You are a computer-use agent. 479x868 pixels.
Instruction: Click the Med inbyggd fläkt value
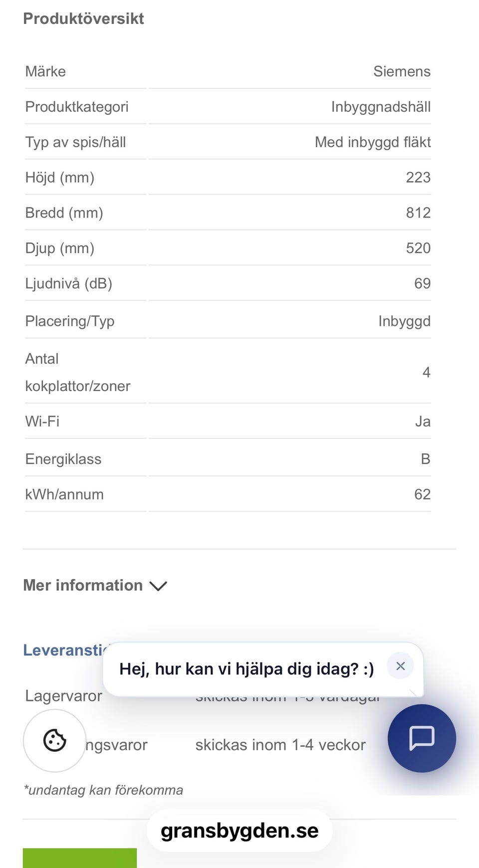pos(373,142)
